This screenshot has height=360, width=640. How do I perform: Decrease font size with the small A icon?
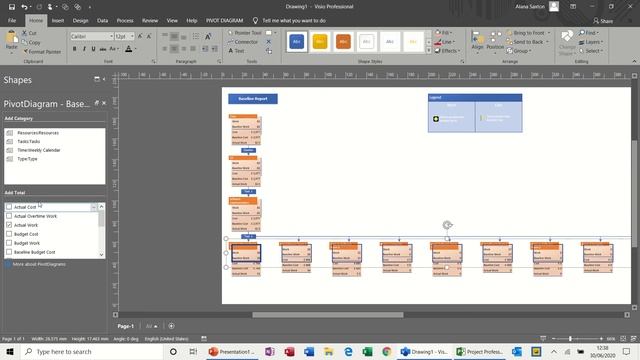(149, 36)
